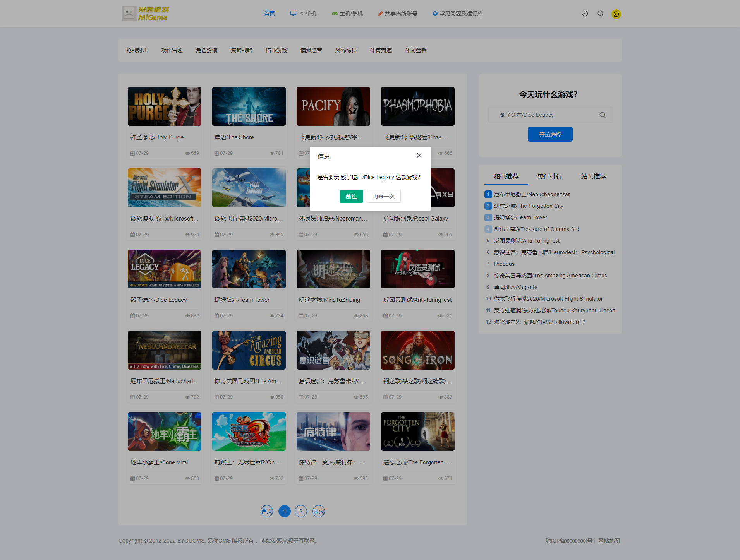Click the view count icon for Holy Purge

[187, 153]
